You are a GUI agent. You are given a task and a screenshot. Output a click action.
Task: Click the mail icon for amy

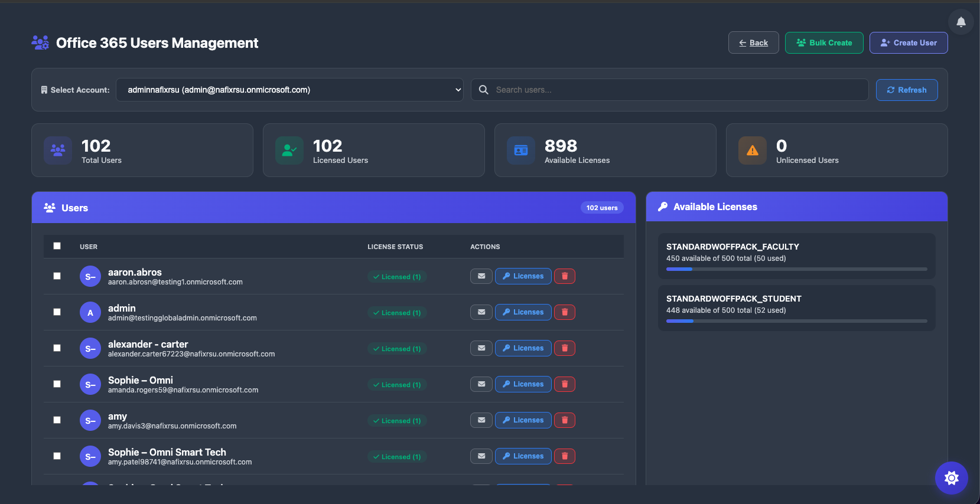point(481,420)
